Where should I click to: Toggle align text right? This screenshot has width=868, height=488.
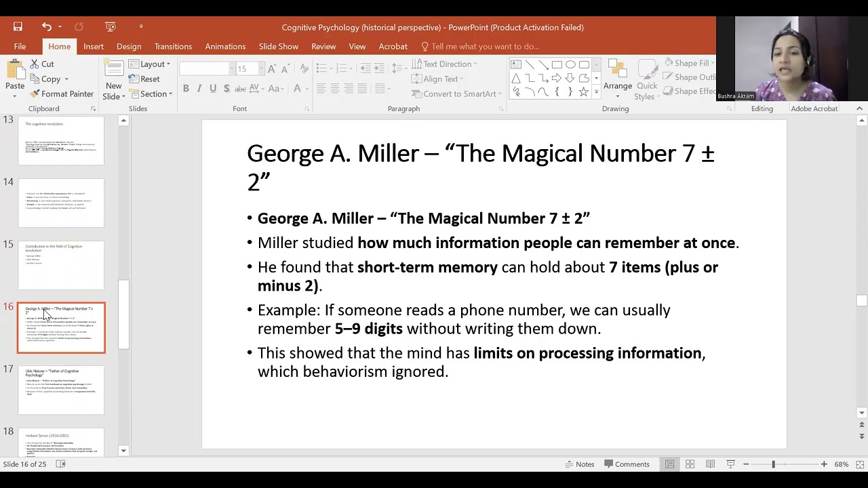pos(349,89)
